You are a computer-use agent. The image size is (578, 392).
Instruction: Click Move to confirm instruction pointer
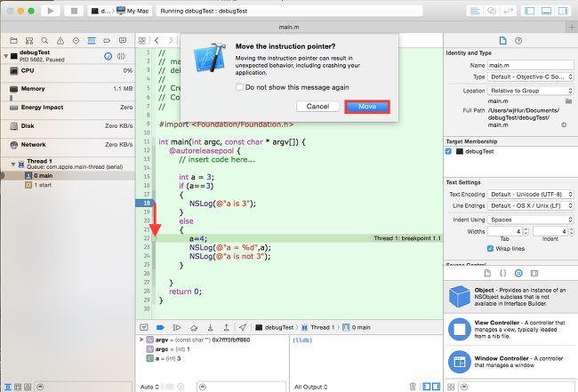367,107
